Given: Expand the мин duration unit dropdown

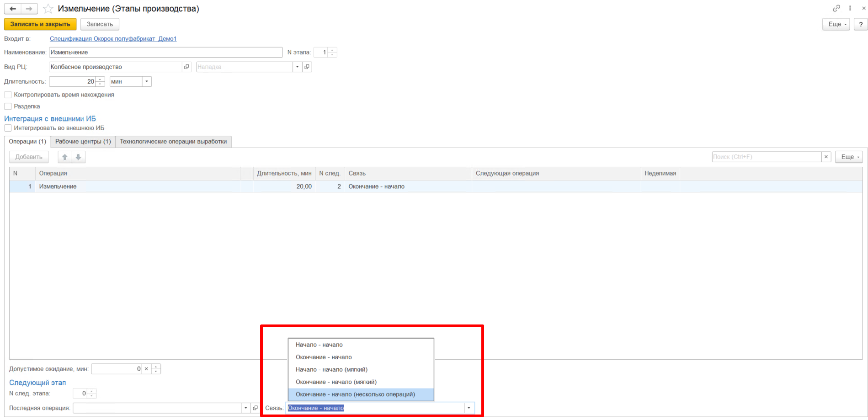Looking at the screenshot, I should pos(146,81).
